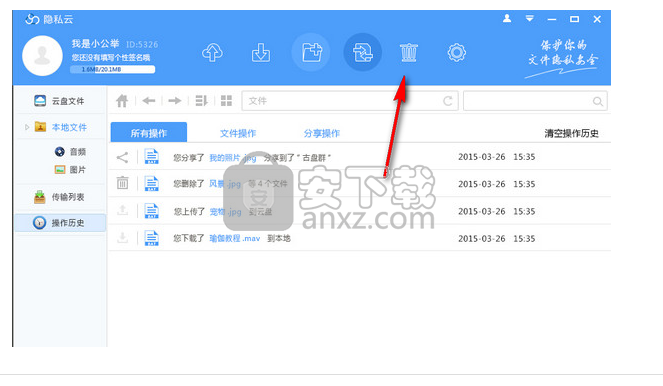The image size is (663, 386).
Task: Open the settings gear icon
Action: click(x=457, y=53)
